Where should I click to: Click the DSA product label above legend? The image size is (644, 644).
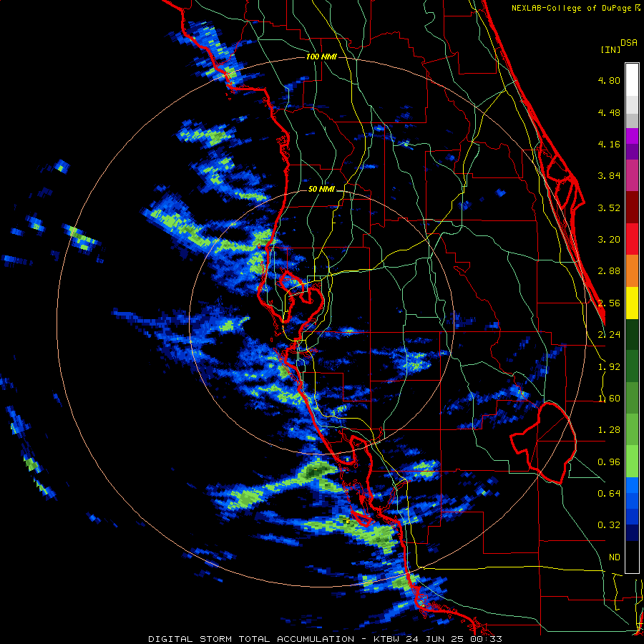click(629, 43)
